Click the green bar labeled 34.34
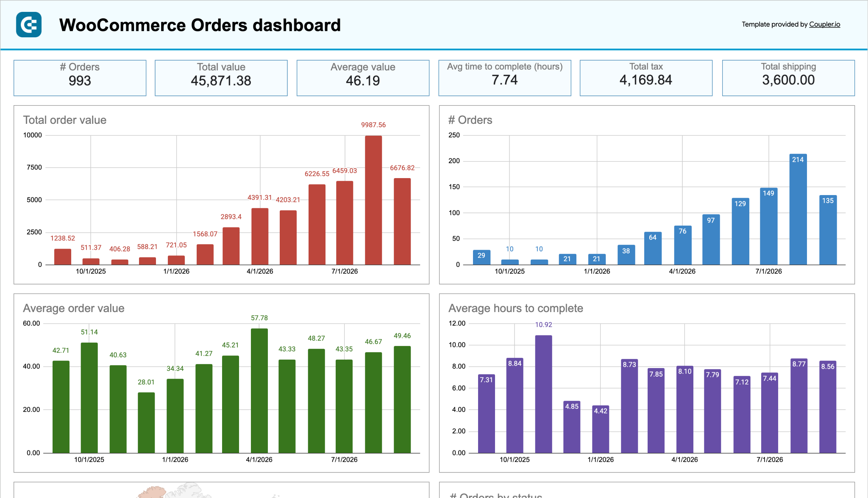Screen dimensions: 868x498 (x=175, y=416)
